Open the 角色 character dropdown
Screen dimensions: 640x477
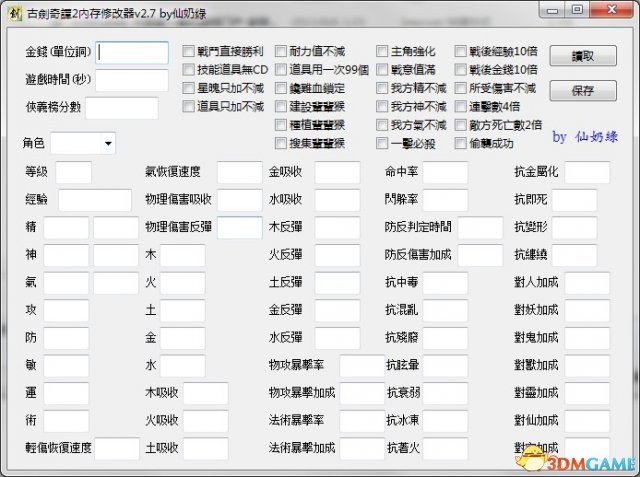(x=83, y=143)
